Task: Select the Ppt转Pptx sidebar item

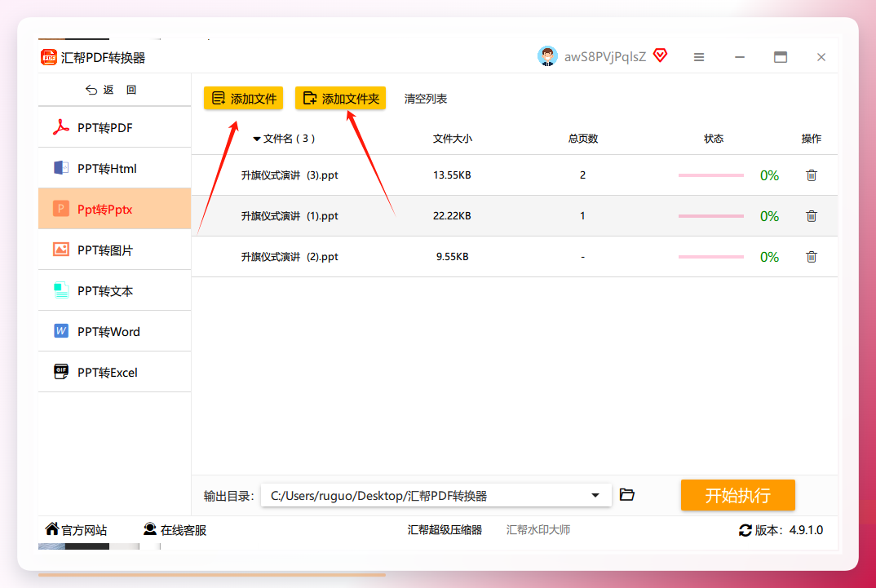Action: tap(114, 209)
